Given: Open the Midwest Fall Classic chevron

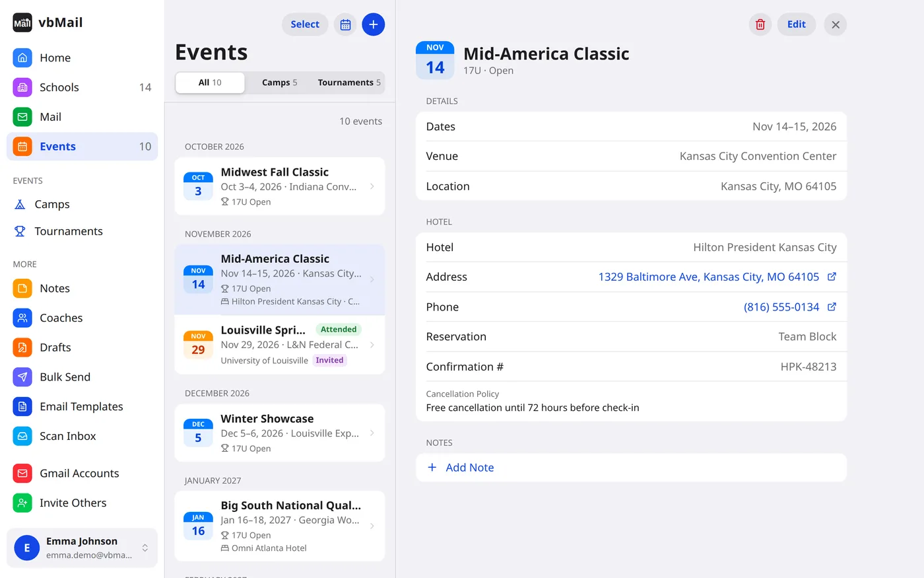Looking at the screenshot, I should point(372,186).
